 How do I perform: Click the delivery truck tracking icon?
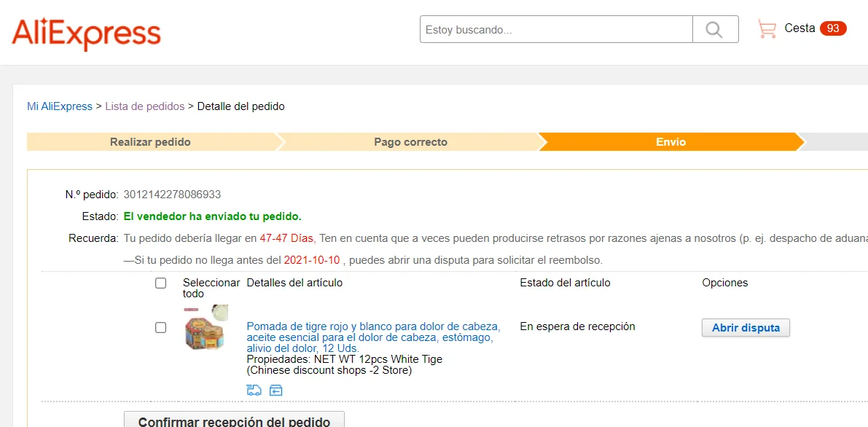[254, 391]
